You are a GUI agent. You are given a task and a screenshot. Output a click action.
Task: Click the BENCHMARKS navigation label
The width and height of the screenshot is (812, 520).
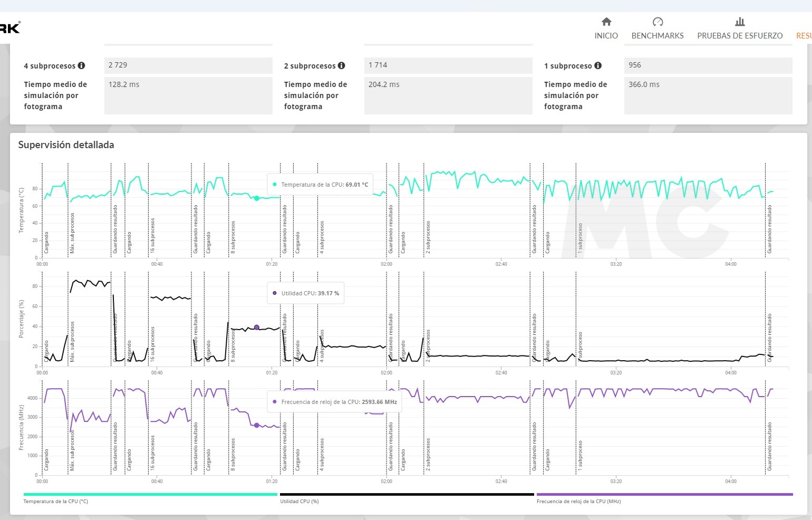pos(658,35)
